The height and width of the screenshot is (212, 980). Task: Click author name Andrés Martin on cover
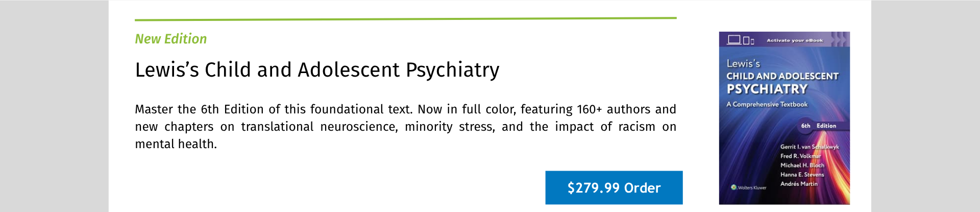click(x=799, y=184)
